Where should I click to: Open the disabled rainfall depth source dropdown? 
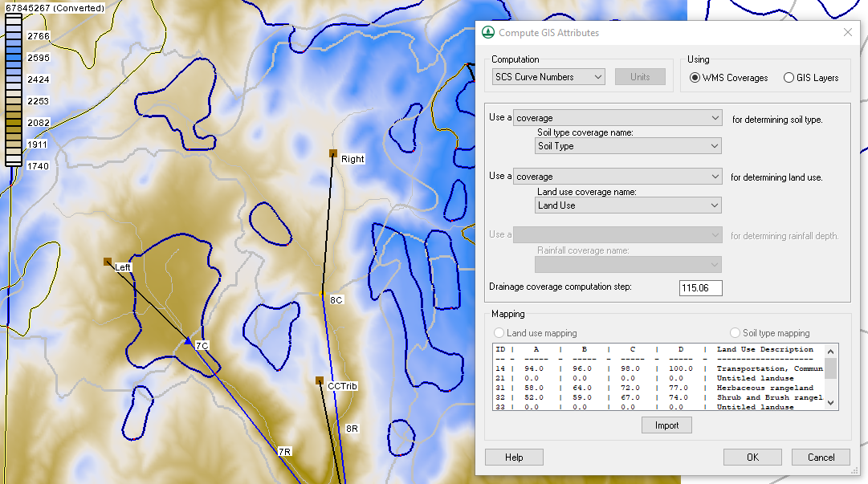[x=617, y=235]
